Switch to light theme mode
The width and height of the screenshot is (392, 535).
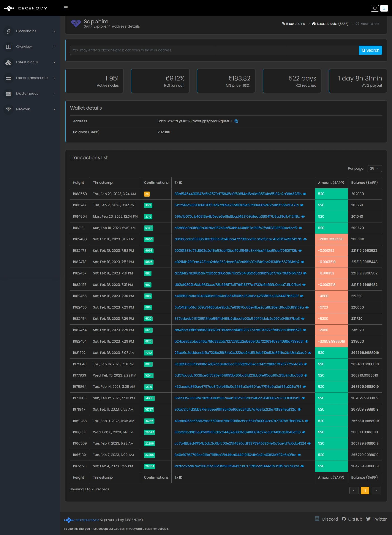click(x=375, y=8)
